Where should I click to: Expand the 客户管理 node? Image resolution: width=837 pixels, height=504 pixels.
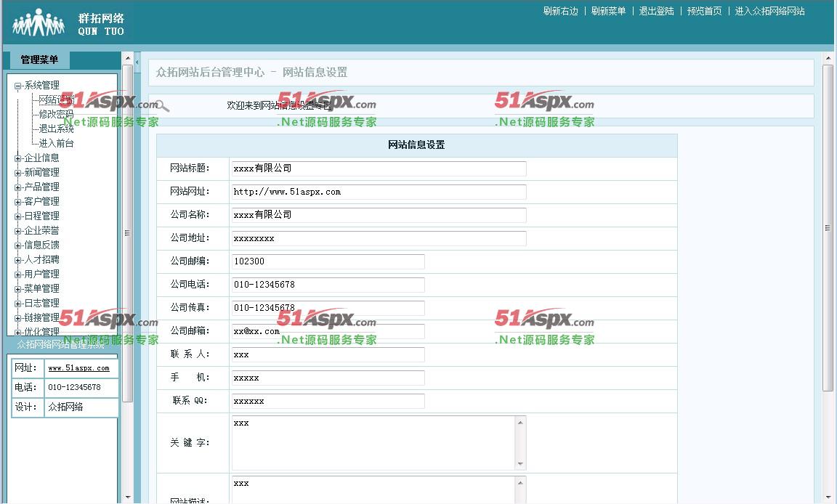[17, 202]
